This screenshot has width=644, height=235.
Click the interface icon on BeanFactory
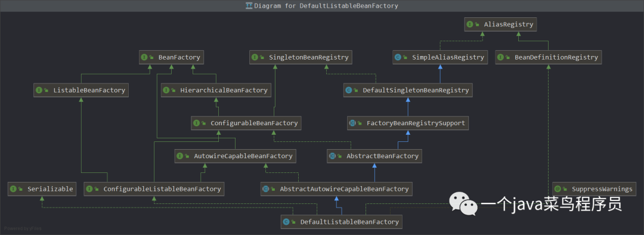click(x=144, y=57)
